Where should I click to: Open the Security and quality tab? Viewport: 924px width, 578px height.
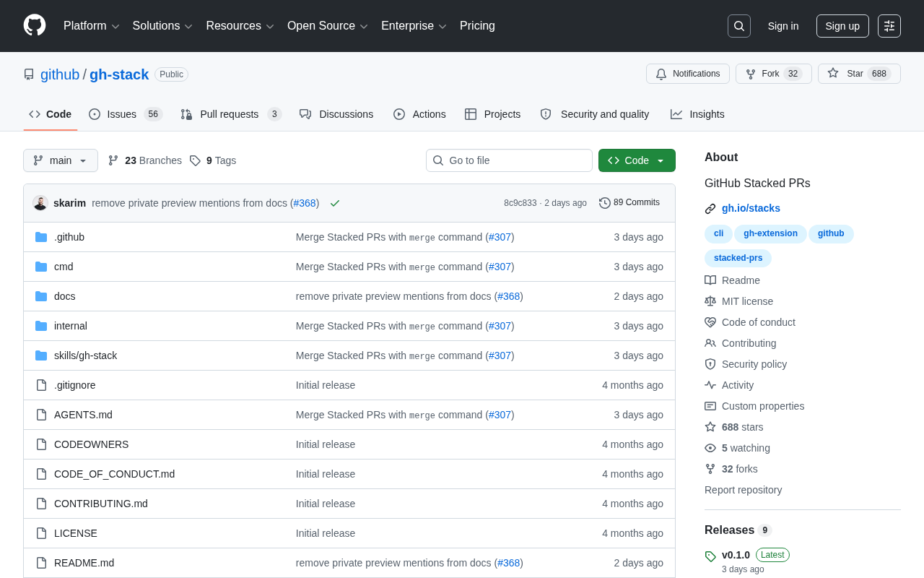[x=595, y=114]
